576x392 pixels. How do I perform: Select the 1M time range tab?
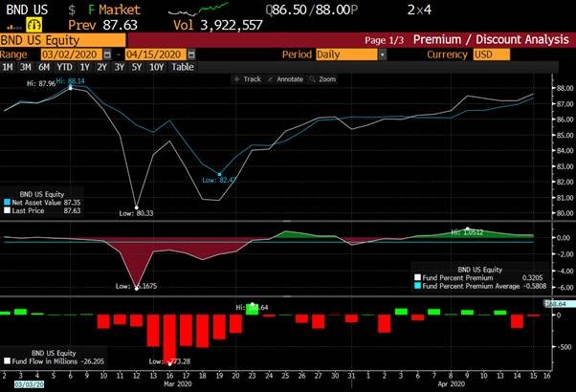[8, 67]
